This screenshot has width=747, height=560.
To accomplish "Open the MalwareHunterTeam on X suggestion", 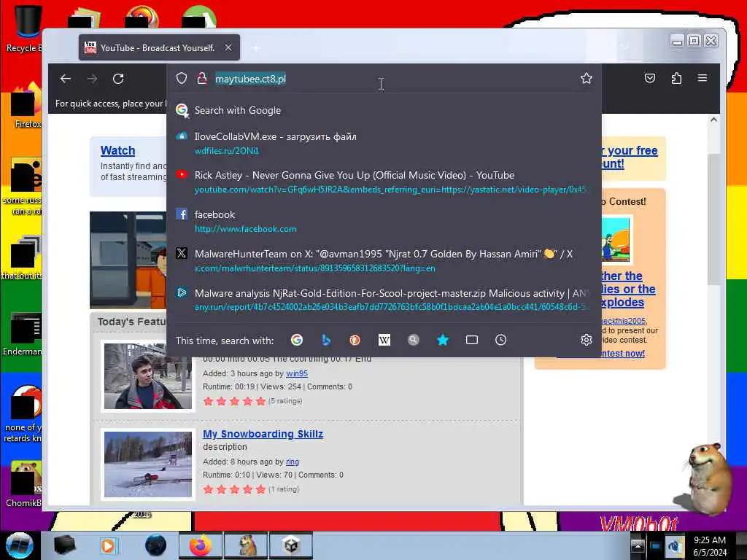I will pyautogui.click(x=384, y=260).
